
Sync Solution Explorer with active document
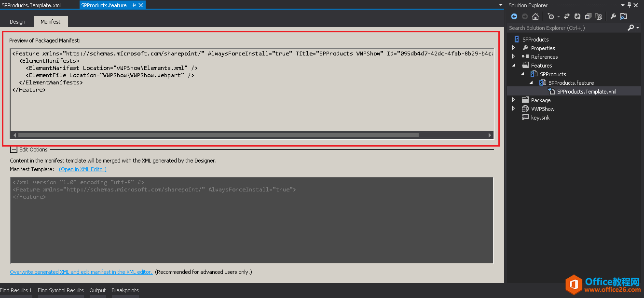click(x=567, y=16)
